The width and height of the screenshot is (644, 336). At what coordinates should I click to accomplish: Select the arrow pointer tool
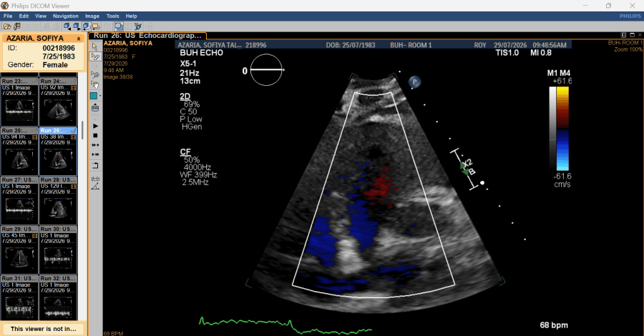[x=95, y=46]
